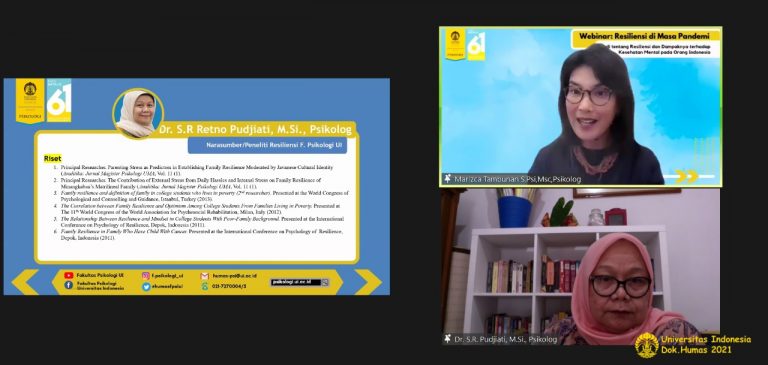
Task: Click the Facebook icon on the slide footer
Action: pyautogui.click(x=69, y=285)
